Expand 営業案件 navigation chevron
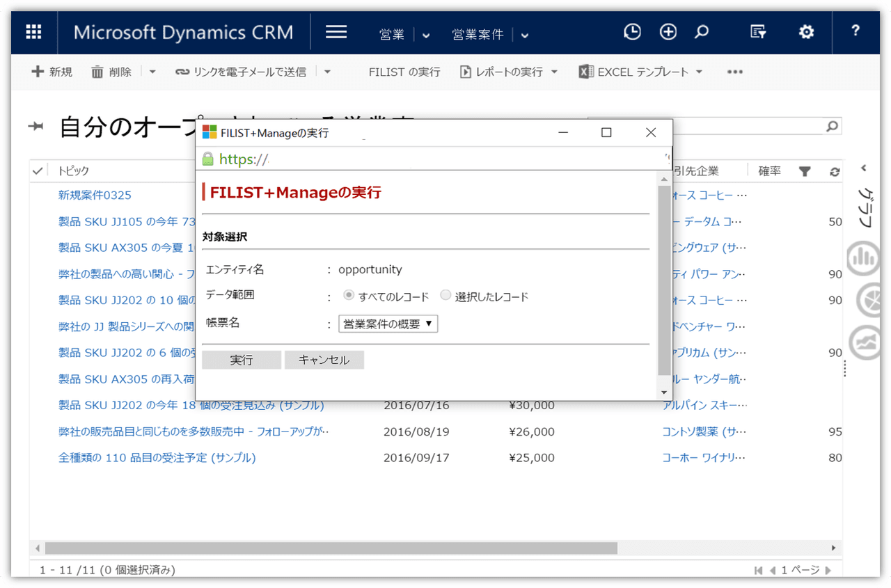Image resolution: width=891 pixels, height=588 pixels. (524, 35)
